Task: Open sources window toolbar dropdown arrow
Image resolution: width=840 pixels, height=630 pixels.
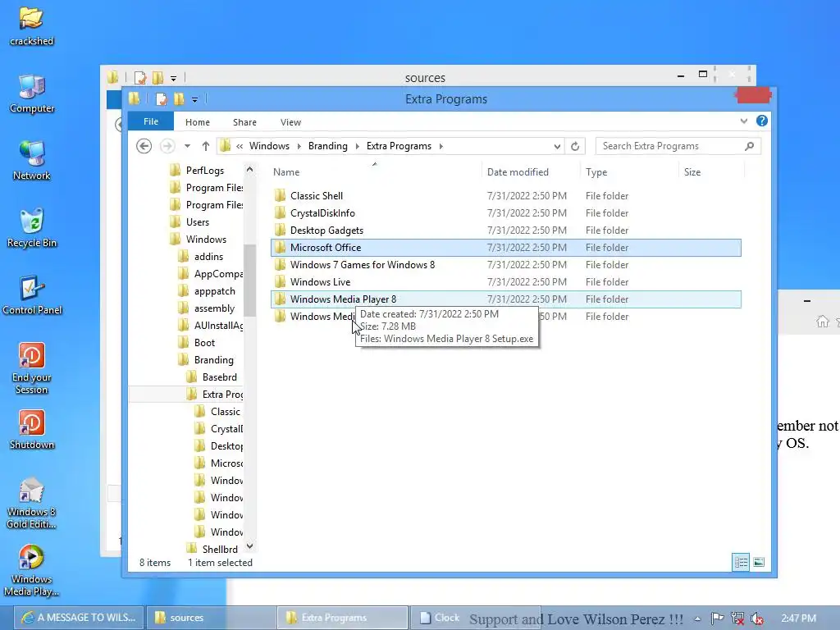Action: (173, 78)
